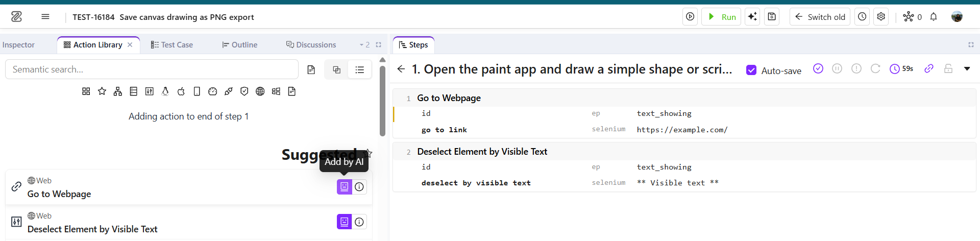Screen dimensions: 980x241
Task: Switch Action Library to grouped card view
Action: [x=336, y=69]
